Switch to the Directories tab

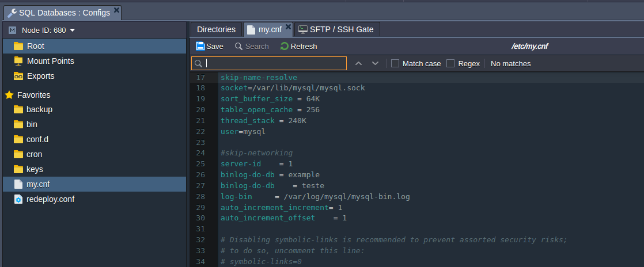(x=216, y=29)
